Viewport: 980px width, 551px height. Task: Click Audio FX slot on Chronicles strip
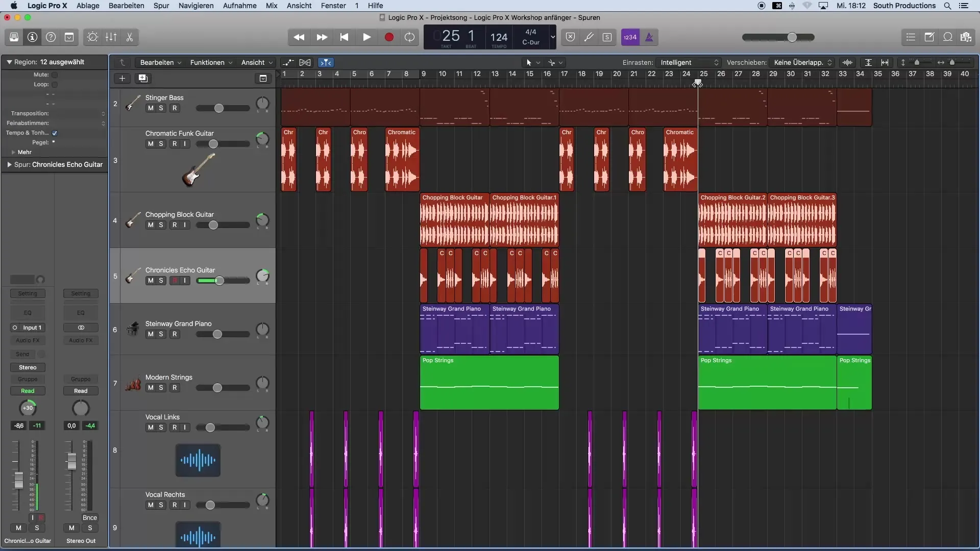[28, 341]
